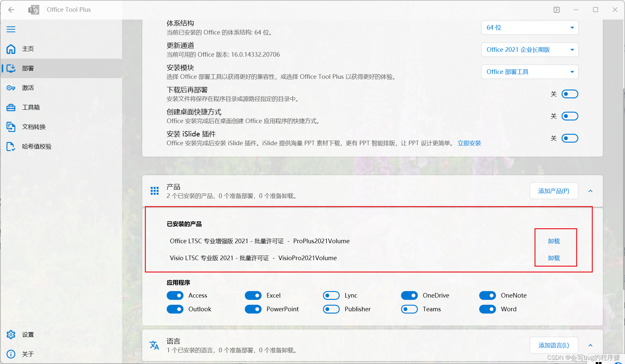Screen dimensions: 625x364
Task: Click the back arrow at top left
Action: coord(11,9)
